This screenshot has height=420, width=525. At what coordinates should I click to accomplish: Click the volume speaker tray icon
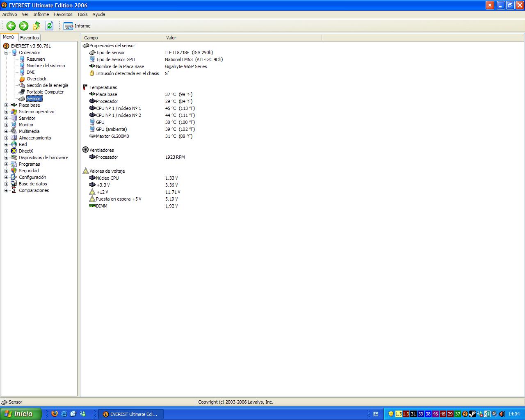pyautogui.click(x=502, y=414)
